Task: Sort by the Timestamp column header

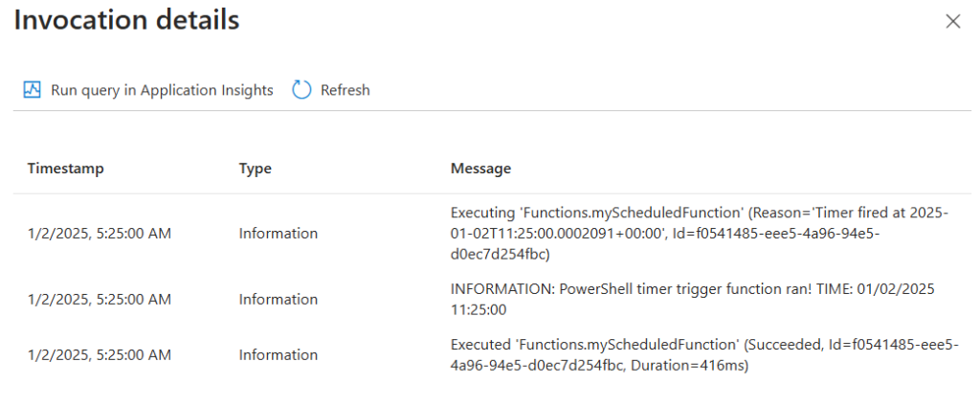Action: click(66, 169)
